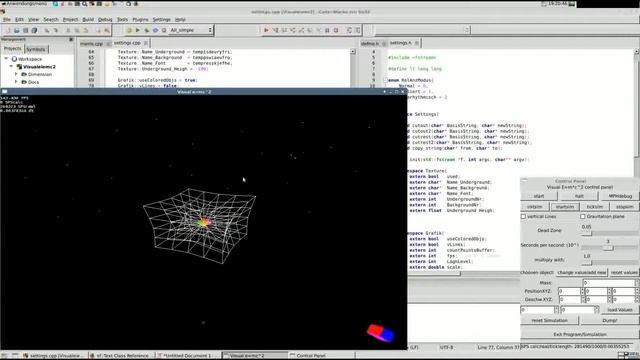
Task: Click the Find toolbar icon
Action: [x=98, y=30]
